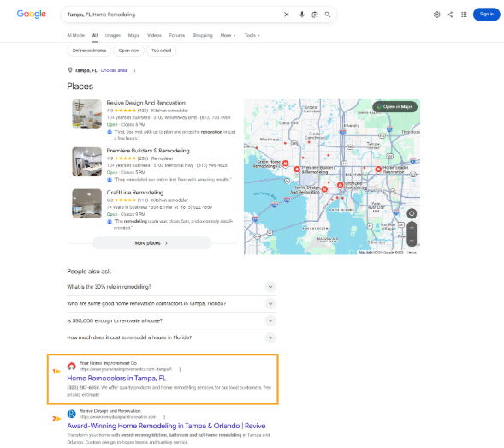Open 'Home Remodelers in Tampa, FL' result
The width and height of the screenshot is (504, 448).
pos(116,378)
